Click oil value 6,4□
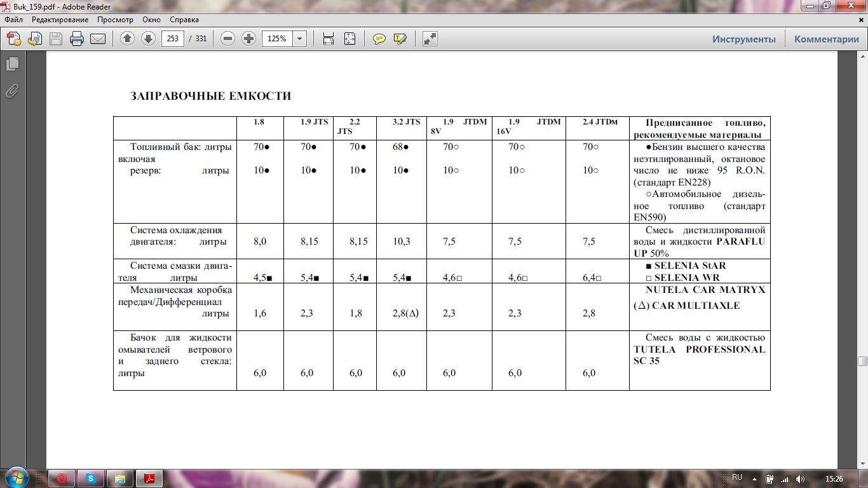 pos(592,278)
